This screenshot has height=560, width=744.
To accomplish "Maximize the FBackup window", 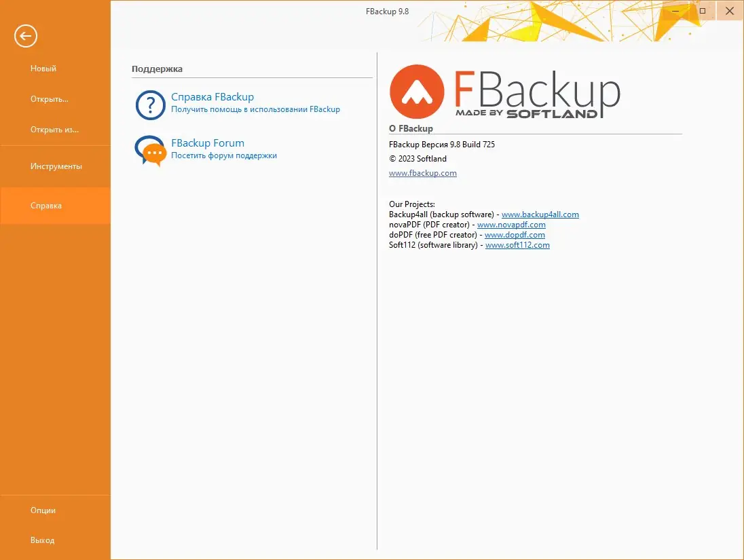I will (702, 11).
